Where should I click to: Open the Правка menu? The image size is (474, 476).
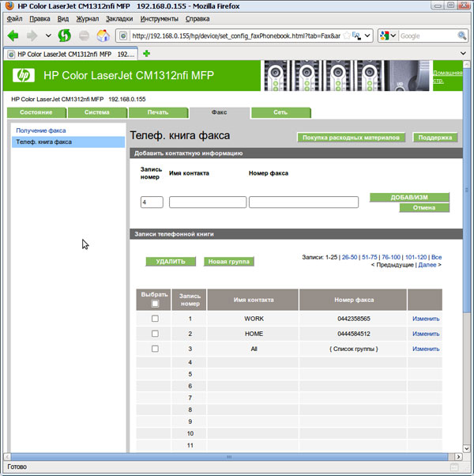39,19
